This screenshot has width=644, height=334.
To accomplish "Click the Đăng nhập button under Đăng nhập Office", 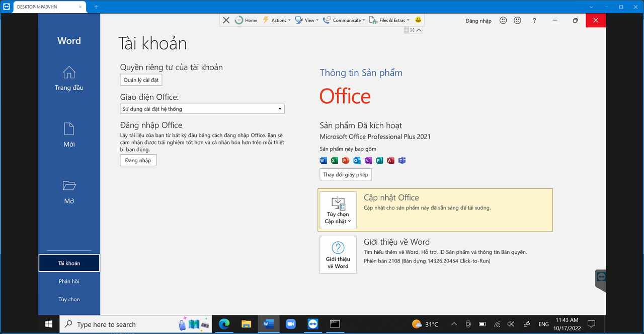I will 138,160.
